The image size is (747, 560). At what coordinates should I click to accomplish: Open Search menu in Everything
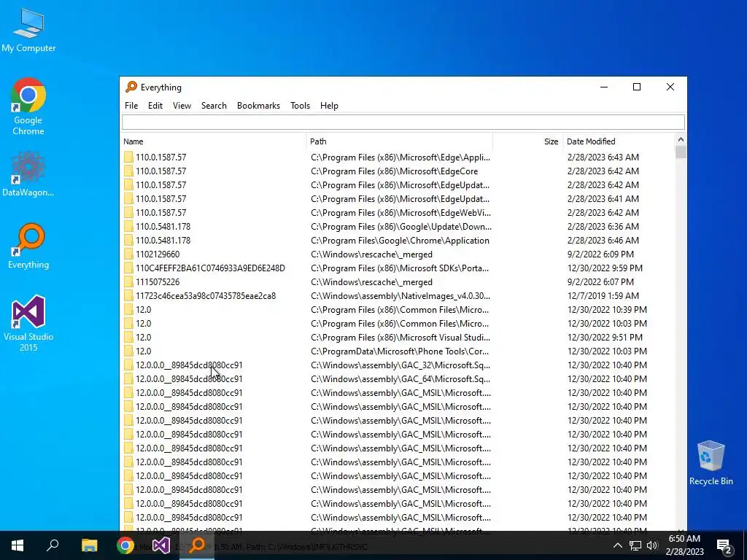point(214,106)
